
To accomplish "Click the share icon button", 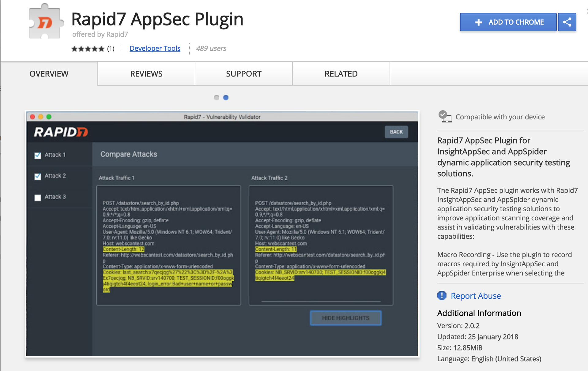I will (x=567, y=22).
